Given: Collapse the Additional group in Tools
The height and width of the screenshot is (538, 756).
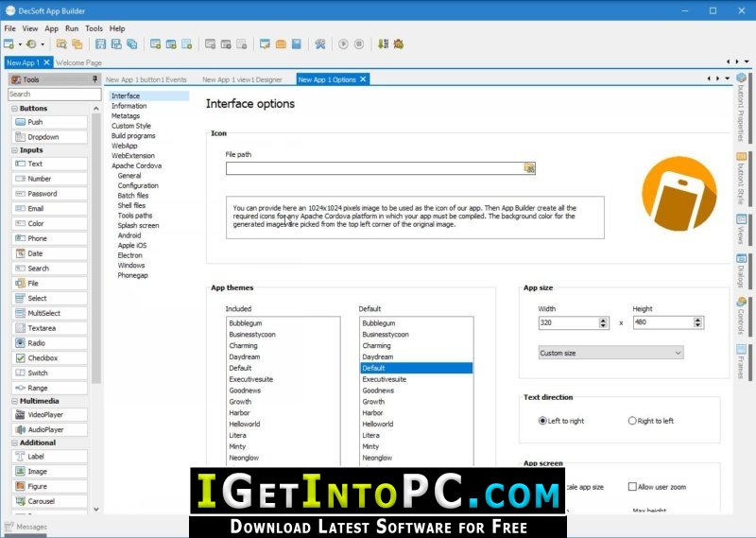Looking at the screenshot, I should (14, 443).
